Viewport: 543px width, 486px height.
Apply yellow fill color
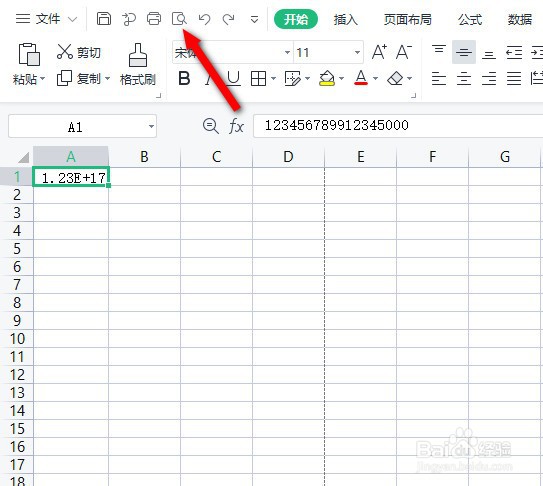(x=327, y=79)
